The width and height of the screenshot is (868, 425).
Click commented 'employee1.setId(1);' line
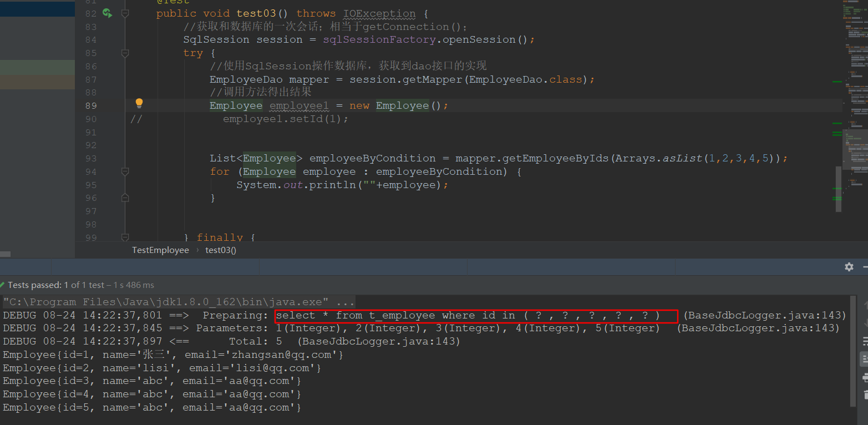click(286, 119)
